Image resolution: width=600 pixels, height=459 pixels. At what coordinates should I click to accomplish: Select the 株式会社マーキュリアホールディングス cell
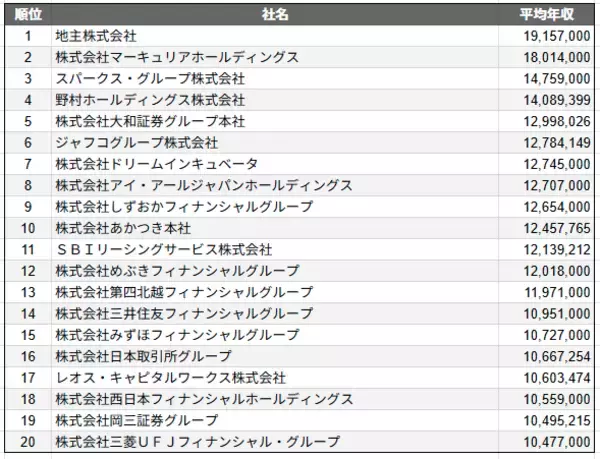[x=177, y=57]
